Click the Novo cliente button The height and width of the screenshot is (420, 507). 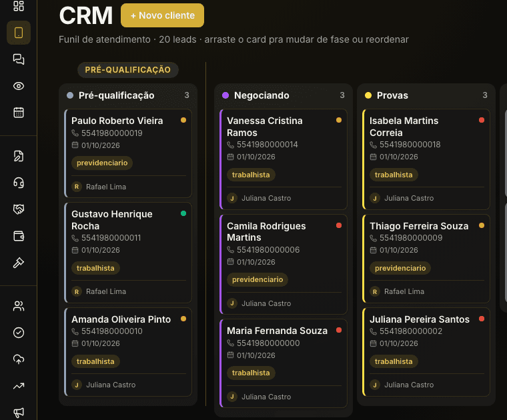(162, 15)
